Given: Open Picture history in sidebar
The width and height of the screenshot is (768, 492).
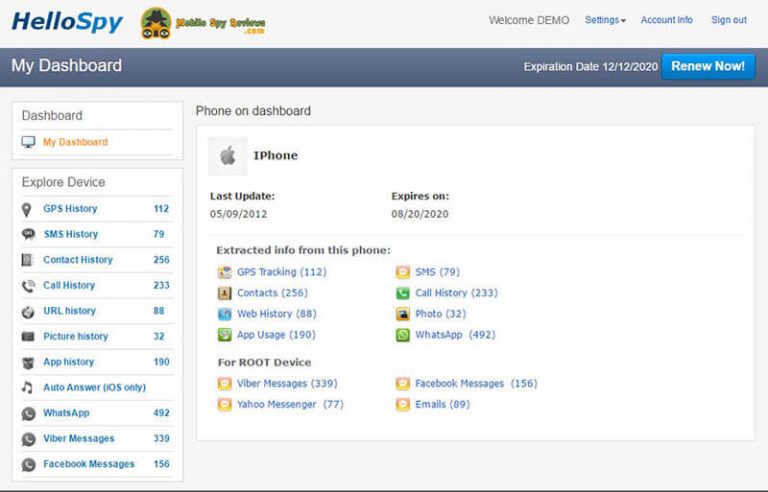Looking at the screenshot, I should pyautogui.click(x=75, y=336).
